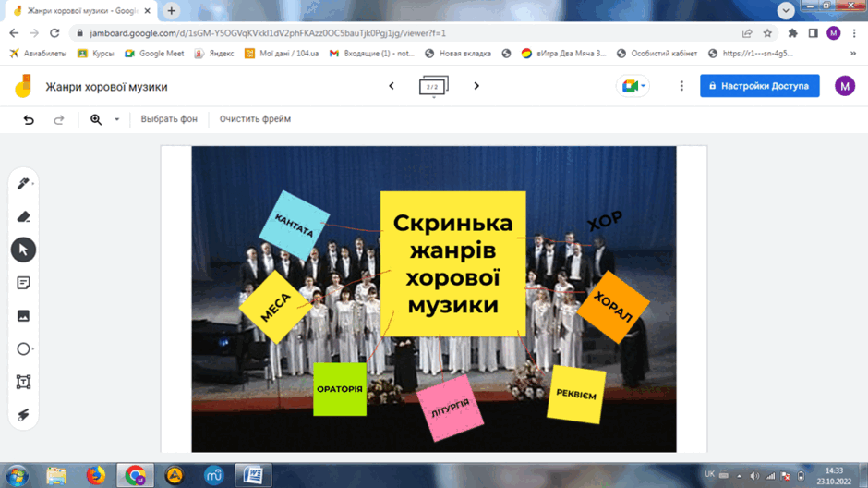The width and height of the screenshot is (868, 488).
Task: Reload the page
Action: 54,33
